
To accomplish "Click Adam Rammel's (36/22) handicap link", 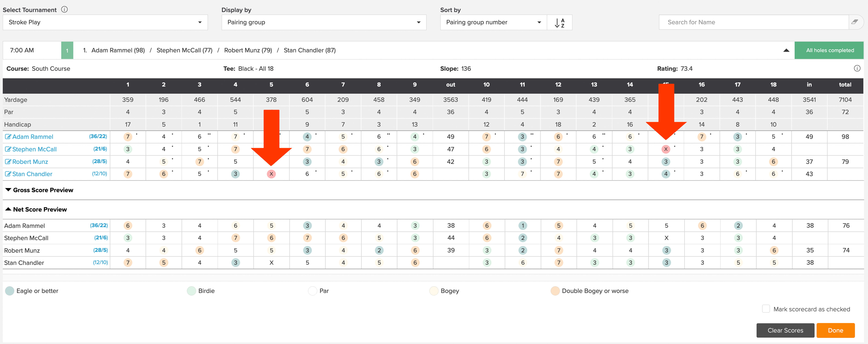I will pyautogui.click(x=98, y=136).
